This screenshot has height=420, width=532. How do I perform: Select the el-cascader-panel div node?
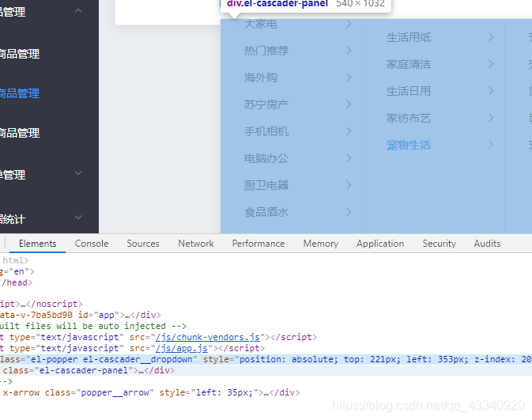coord(266,370)
